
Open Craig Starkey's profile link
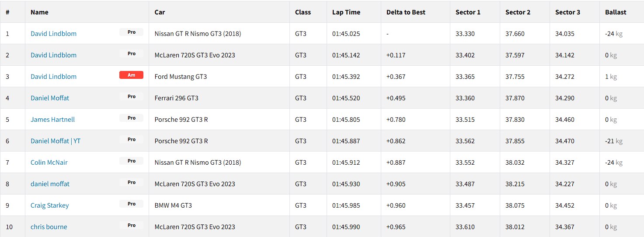point(49,205)
